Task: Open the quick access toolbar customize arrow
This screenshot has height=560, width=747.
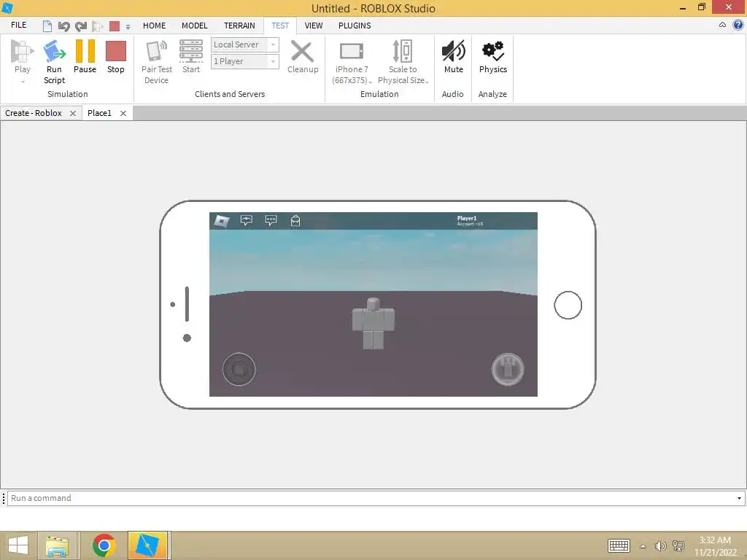Action: pyautogui.click(x=128, y=27)
